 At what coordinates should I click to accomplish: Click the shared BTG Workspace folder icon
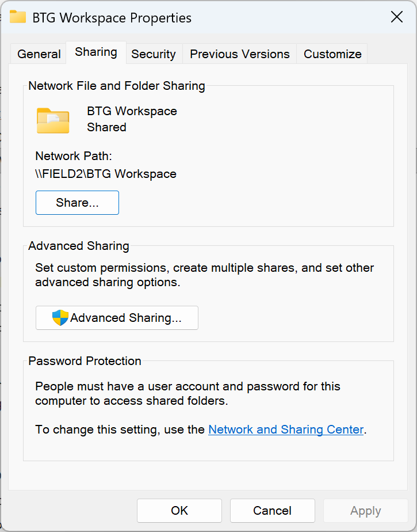pos(53,120)
